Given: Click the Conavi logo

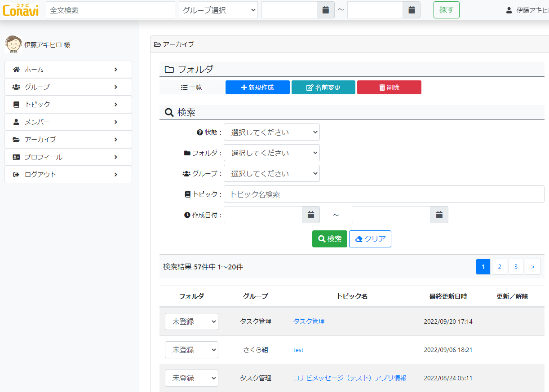Looking at the screenshot, I should tap(21, 9).
